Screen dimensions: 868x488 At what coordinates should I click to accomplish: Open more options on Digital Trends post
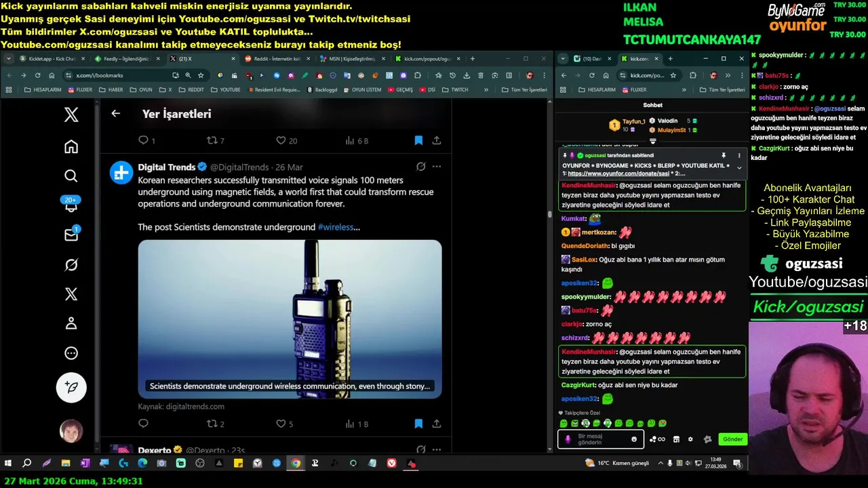437,167
